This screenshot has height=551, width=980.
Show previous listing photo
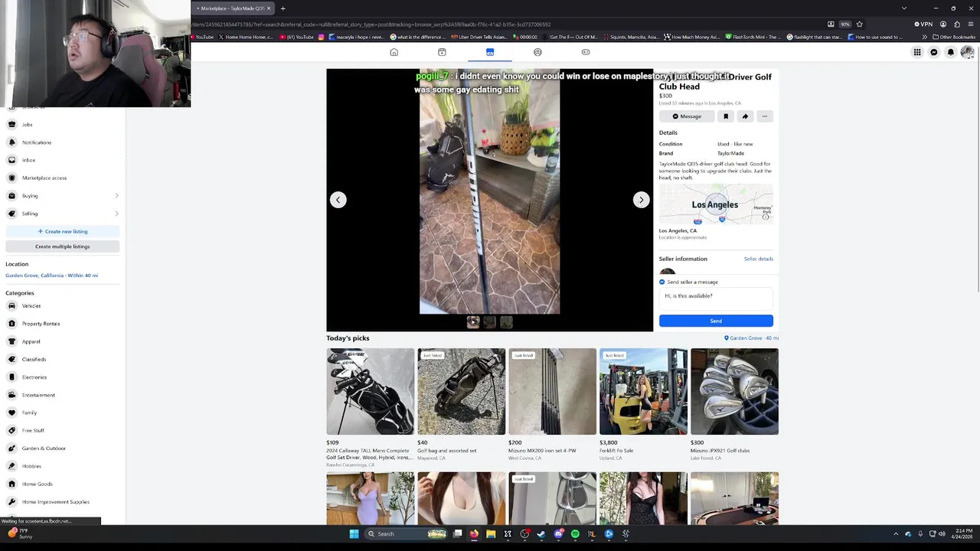[x=338, y=200]
